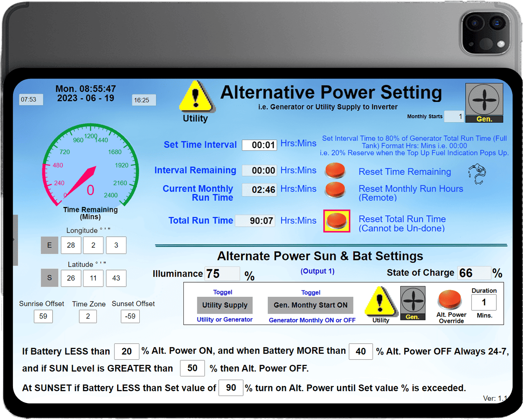
Task: Toggle the longitude E hemisphere button
Action: pos(49,245)
